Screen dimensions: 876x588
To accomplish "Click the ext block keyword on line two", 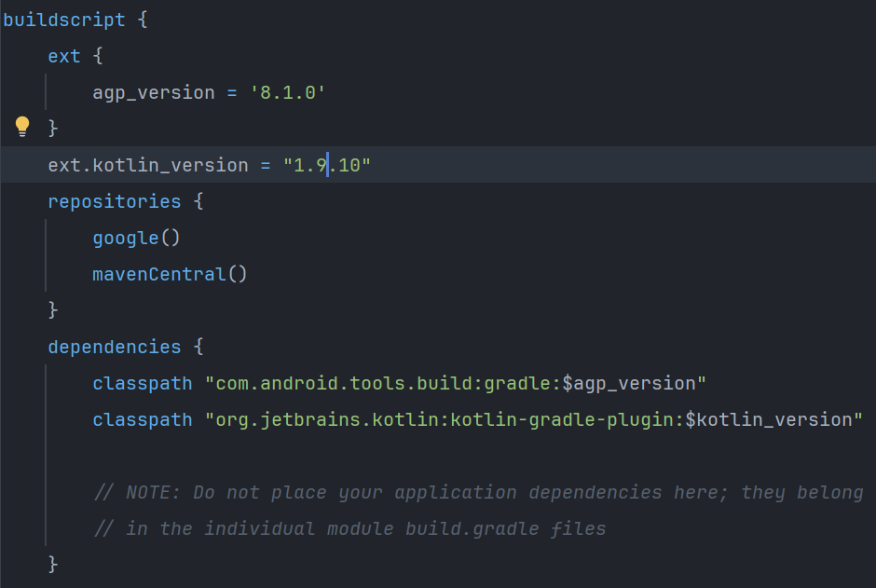I will click(64, 56).
